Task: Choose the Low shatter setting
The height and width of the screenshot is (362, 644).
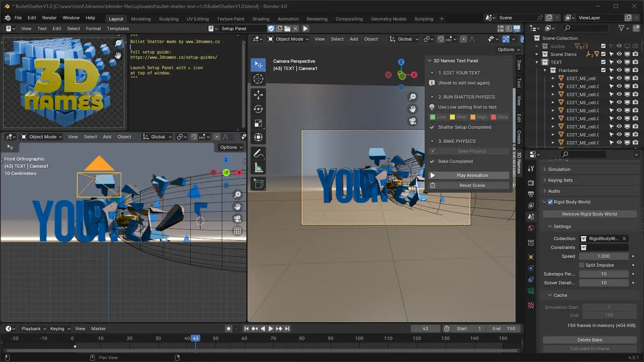Action: [438, 117]
